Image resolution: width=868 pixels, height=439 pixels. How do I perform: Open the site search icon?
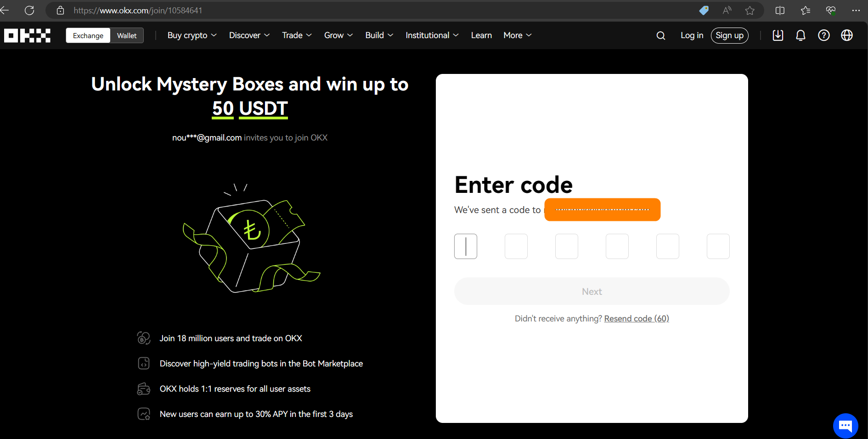tap(660, 35)
